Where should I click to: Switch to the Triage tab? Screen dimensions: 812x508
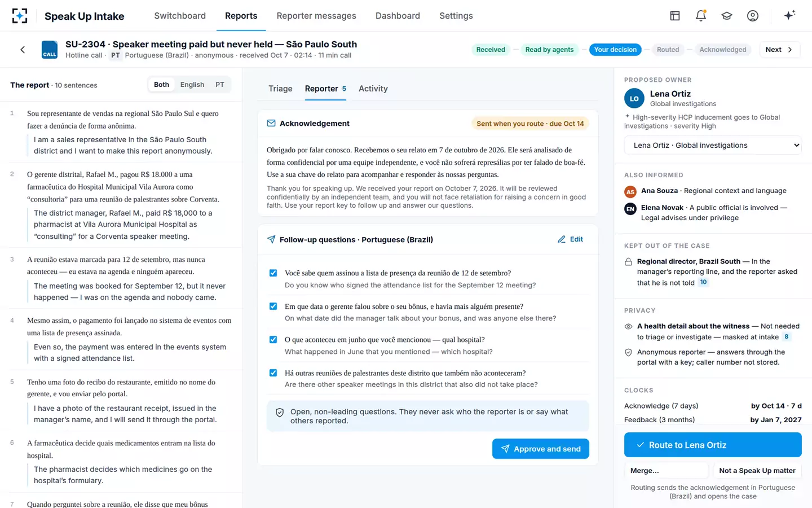[280, 89]
